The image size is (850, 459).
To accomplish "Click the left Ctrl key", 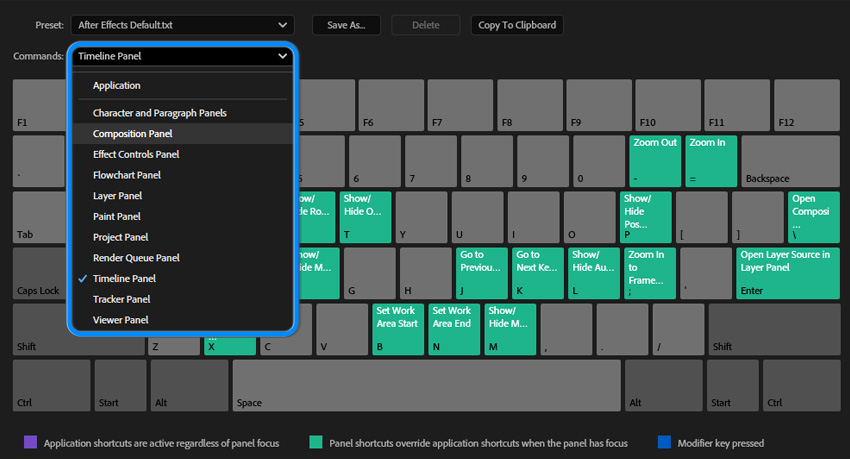I will click(x=51, y=385).
